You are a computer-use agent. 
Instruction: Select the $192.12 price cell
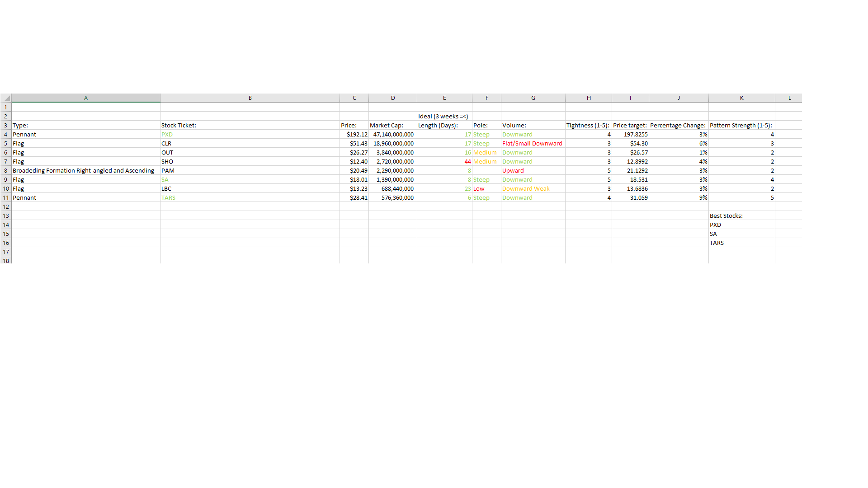354,135
